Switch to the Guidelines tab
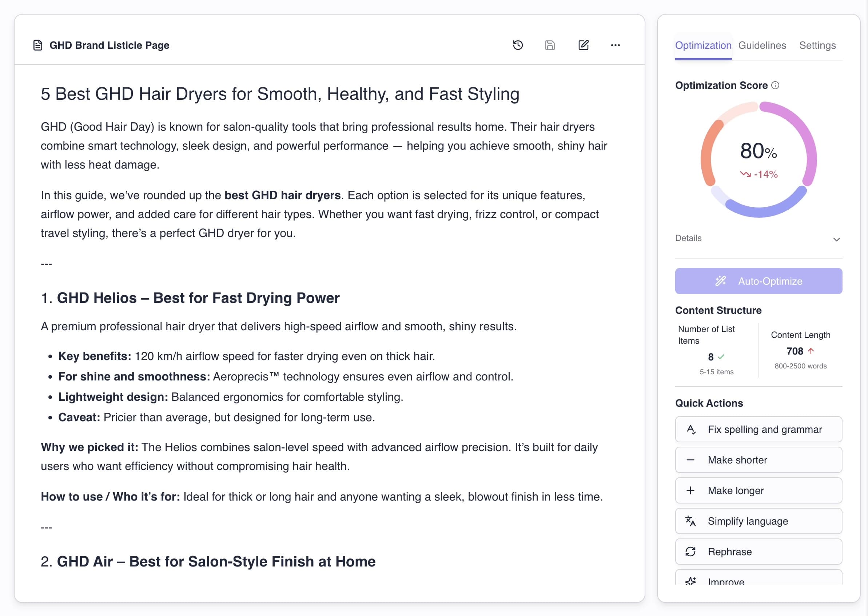The image size is (868, 616). (762, 45)
